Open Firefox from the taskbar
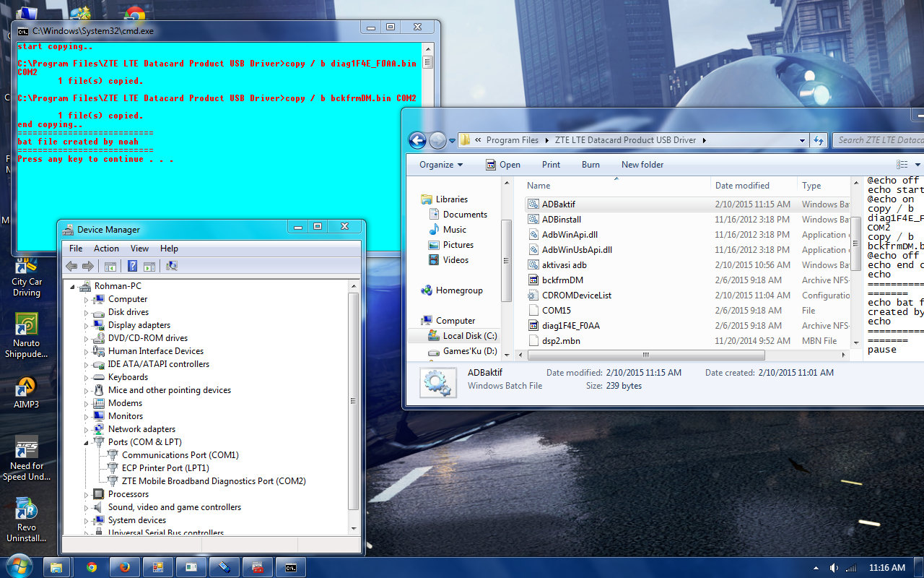The width and height of the screenshot is (924, 578). 124,567
